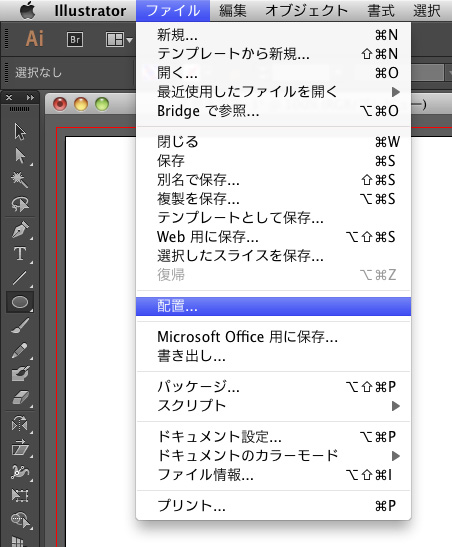Viewport: 452px width, 547px height.
Task: Click the red close document button
Action: 60,104
